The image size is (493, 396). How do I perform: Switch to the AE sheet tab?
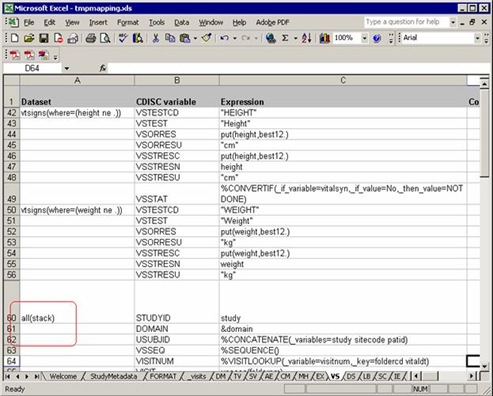pyautogui.click(x=269, y=376)
